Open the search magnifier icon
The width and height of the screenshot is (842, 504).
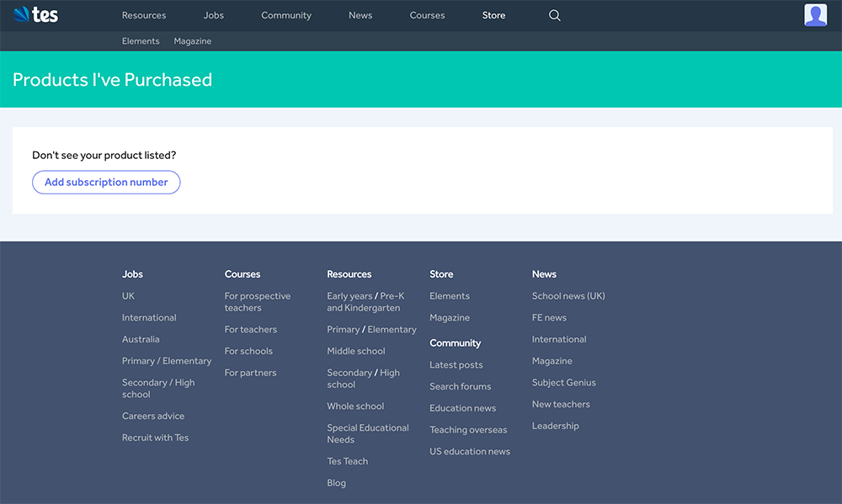tap(554, 15)
